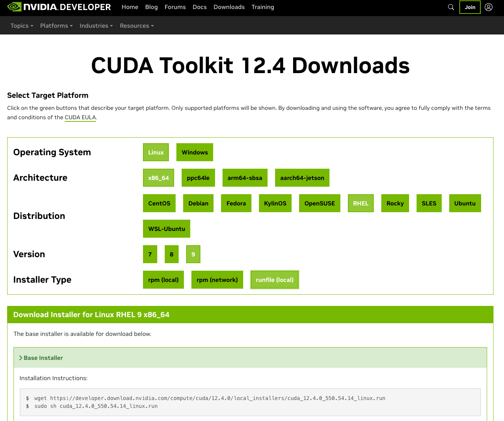Screen dimensions: 504x421
Task: Choose the x86_64 architecture
Action: (158, 178)
